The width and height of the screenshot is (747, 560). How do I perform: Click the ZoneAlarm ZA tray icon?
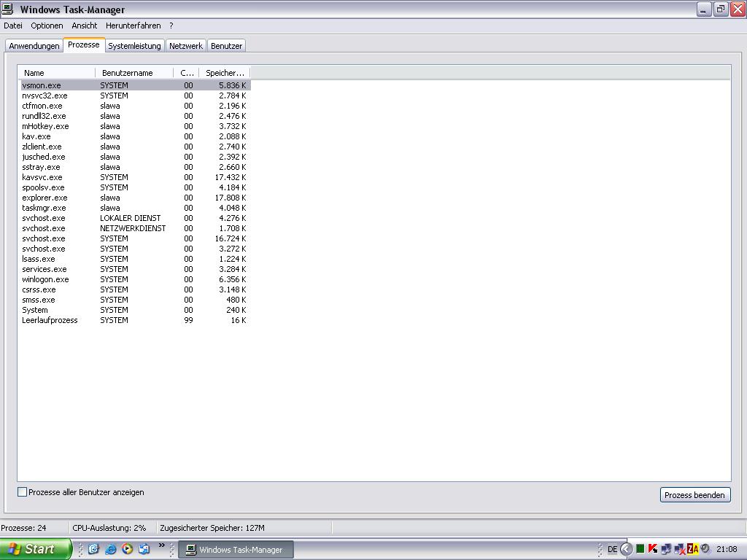coord(692,549)
